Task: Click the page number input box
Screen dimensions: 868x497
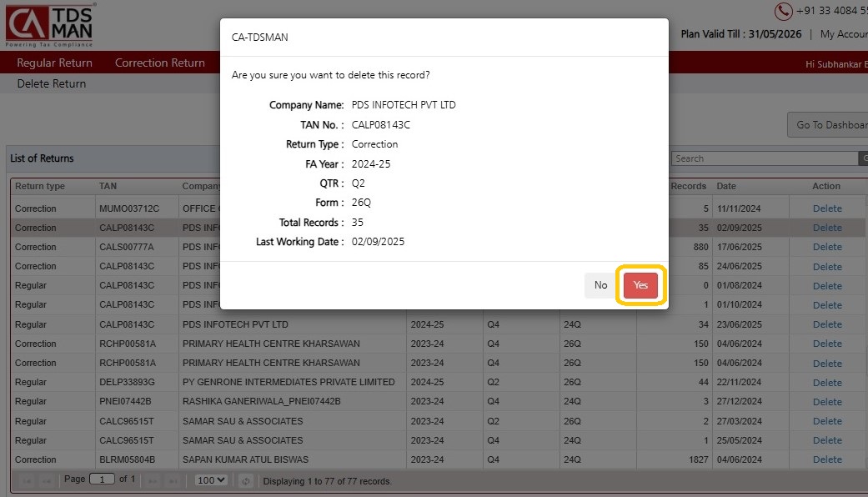Action: point(102,479)
